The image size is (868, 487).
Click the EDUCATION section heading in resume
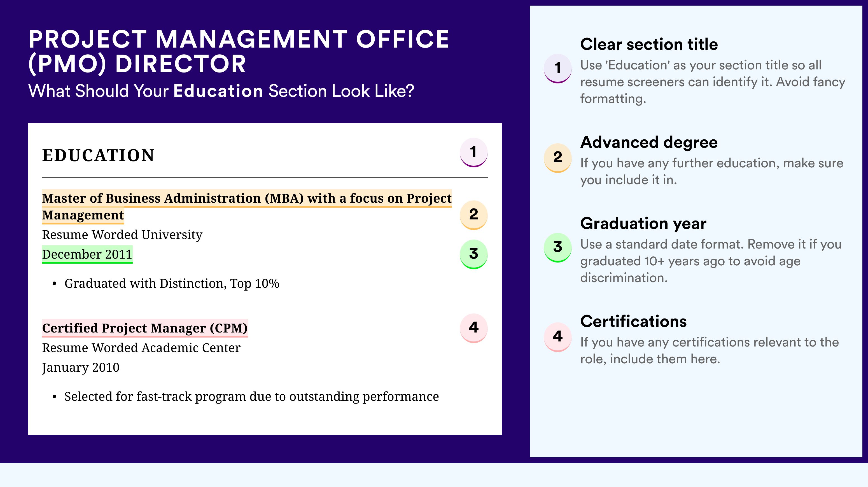(98, 155)
